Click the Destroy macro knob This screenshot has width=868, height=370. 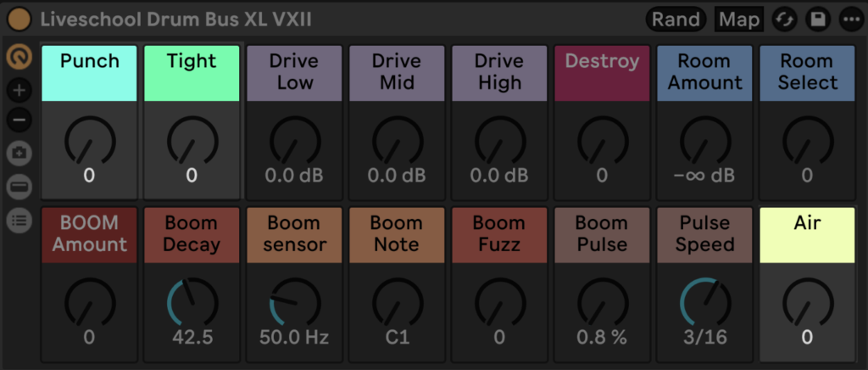click(x=603, y=142)
